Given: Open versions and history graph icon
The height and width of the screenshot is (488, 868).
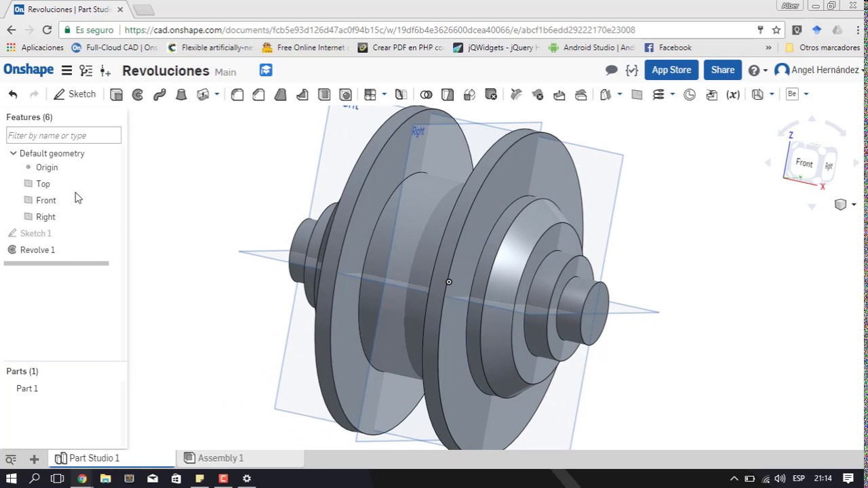Looking at the screenshot, I should point(85,70).
